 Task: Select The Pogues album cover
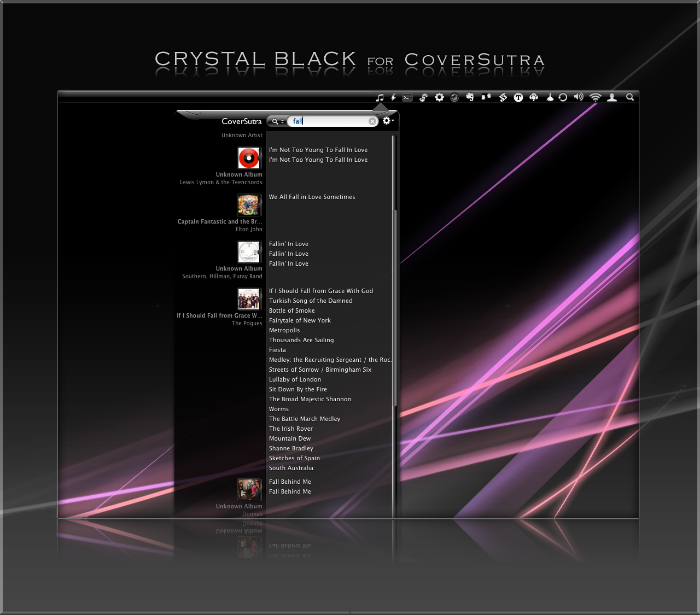[x=249, y=299]
